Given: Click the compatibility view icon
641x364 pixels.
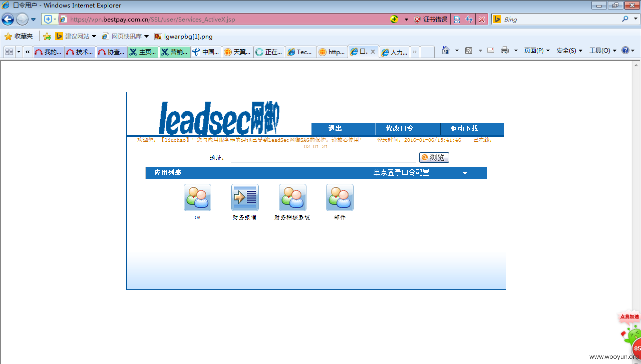Looking at the screenshot, I should tap(457, 19).
